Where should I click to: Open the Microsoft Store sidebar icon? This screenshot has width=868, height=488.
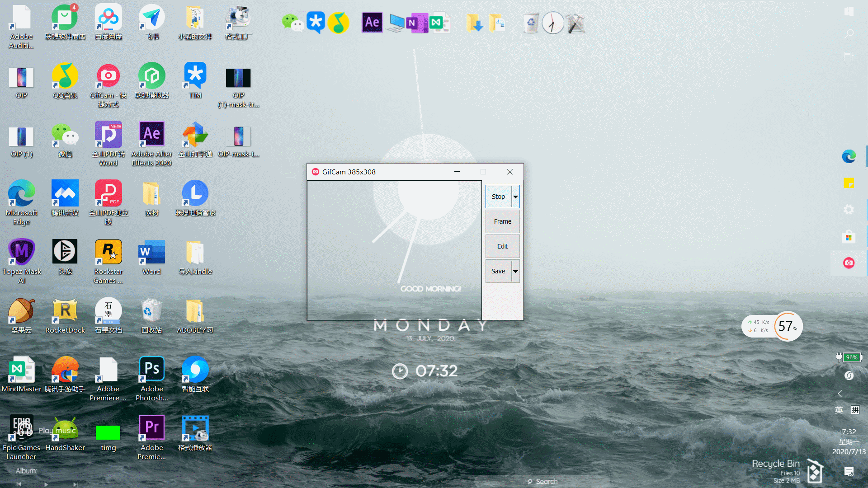pyautogui.click(x=849, y=236)
